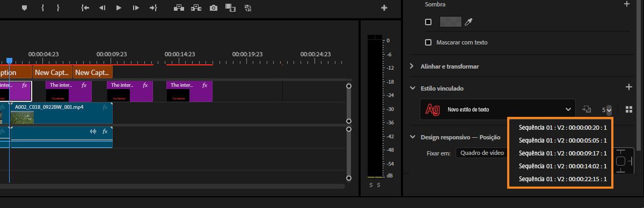
Task: Click the timeline horizontal scrollbar
Action: point(172,187)
